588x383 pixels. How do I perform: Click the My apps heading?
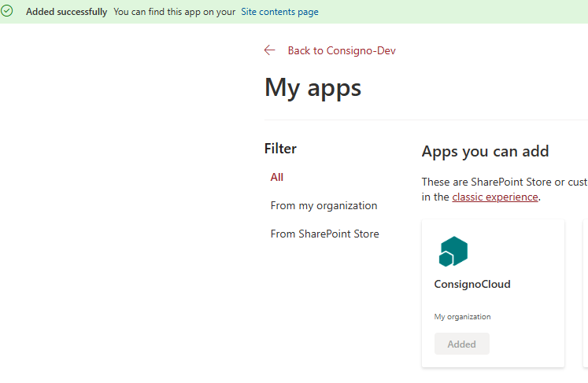pyautogui.click(x=312, y=88)
